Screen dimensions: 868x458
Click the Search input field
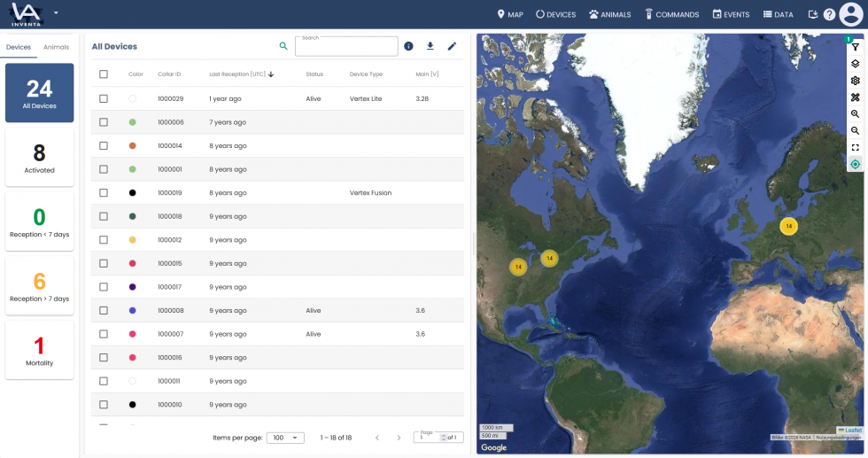(346, 48)
